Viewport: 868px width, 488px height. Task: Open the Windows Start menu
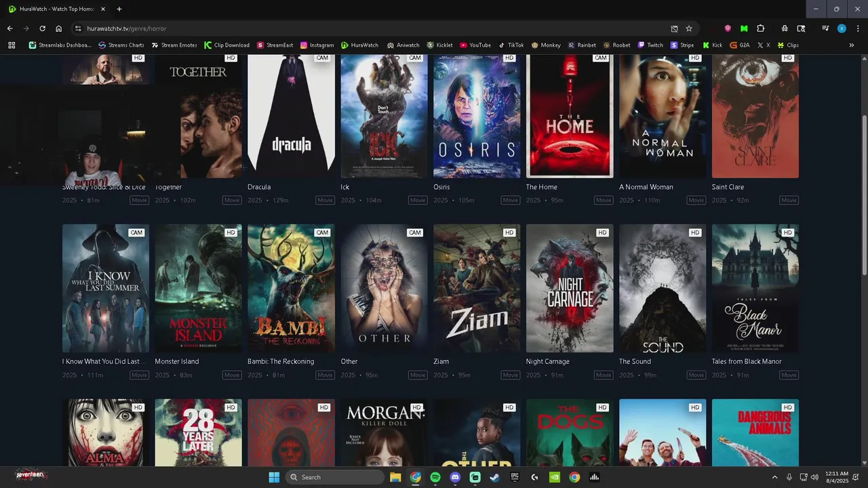(x=274, y=477)
